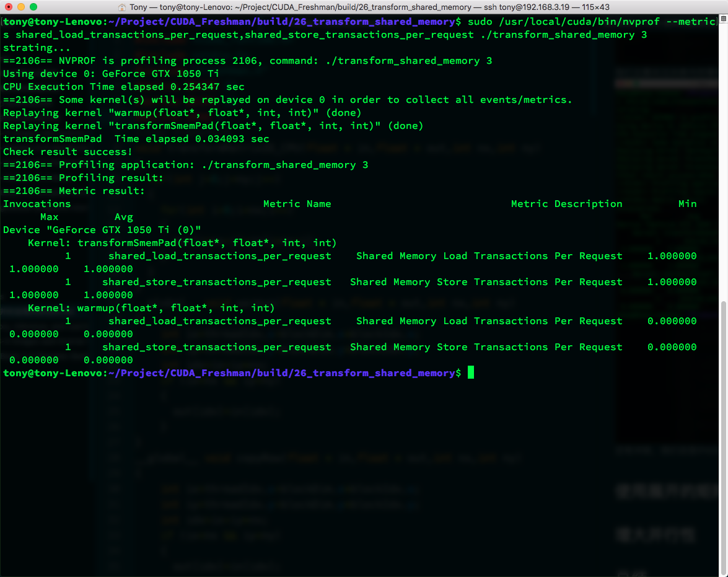Minimize the terminal with the yellow button
The width and height of the screenshot is (728, 577).
click(x=20, y=7)
